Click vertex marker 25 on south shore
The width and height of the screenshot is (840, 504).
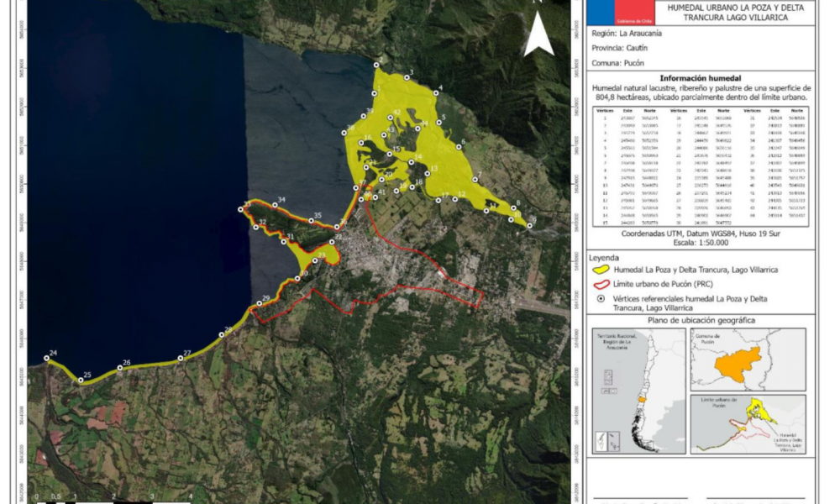click(81, 381)
